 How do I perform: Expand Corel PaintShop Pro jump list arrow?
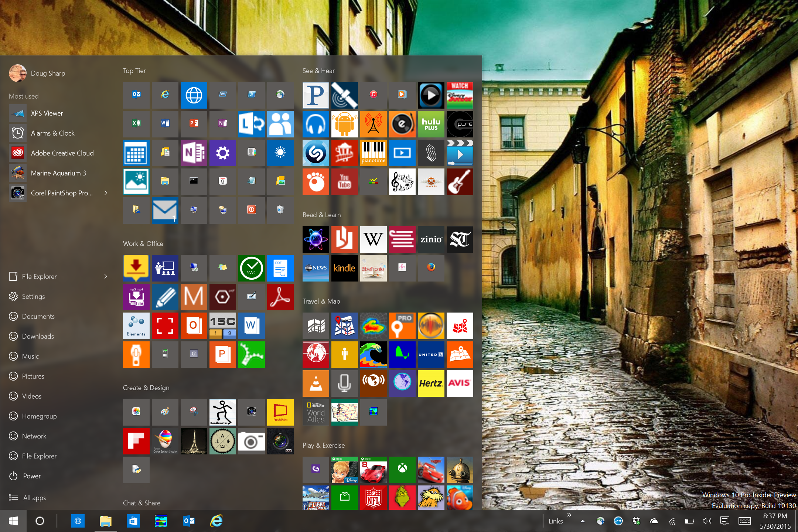pyautogui.click(x=106, y=193)
